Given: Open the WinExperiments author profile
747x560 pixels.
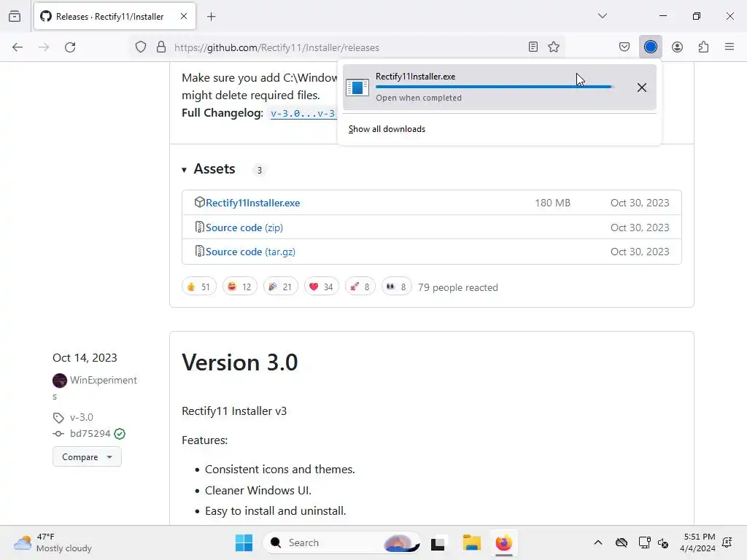Looking at the screenshot, I should click(104, 381).
